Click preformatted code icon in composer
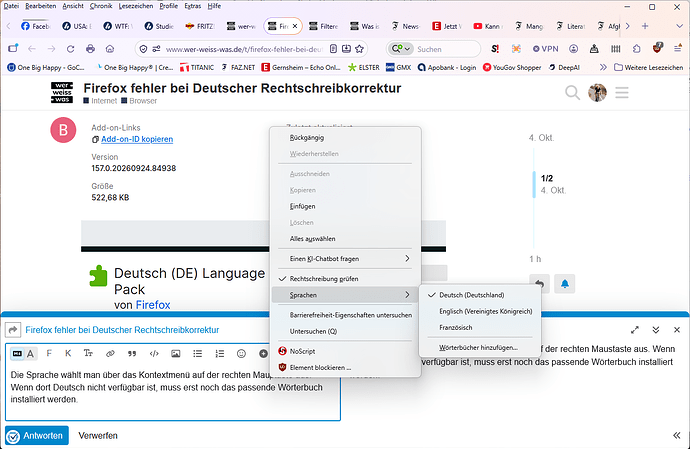Screen dimensions: 690x449 [x=154, y=353]
